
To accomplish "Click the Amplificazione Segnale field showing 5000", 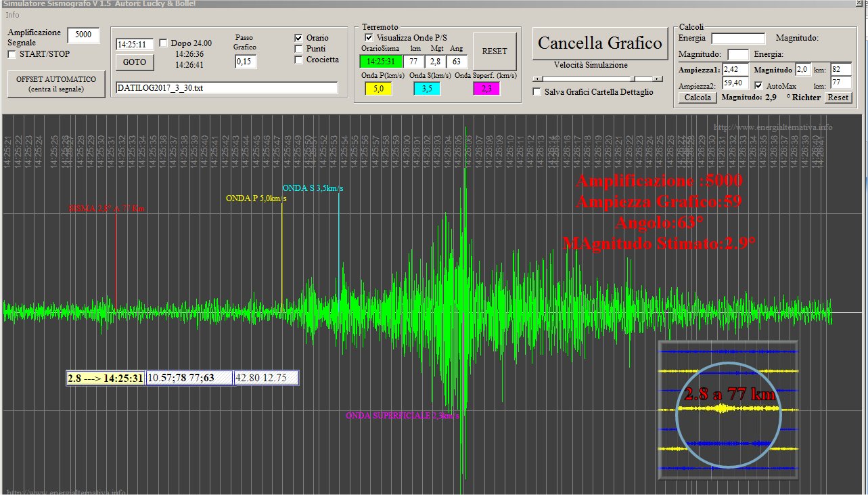I will point(83,35).
